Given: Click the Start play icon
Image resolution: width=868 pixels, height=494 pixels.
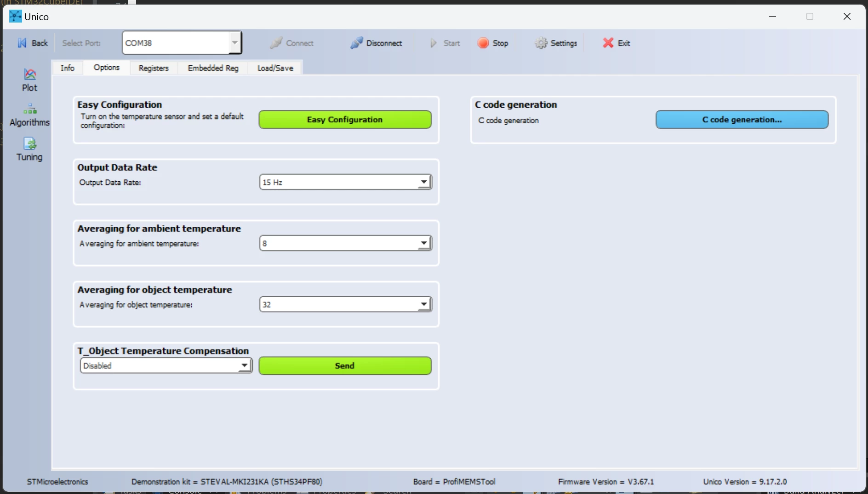Looking at the screenshot, I should [x=434, y=43].
